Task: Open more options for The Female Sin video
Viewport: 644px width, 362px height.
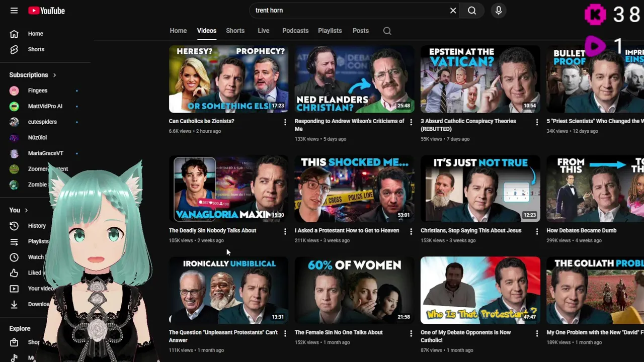Action: [411, 333]
